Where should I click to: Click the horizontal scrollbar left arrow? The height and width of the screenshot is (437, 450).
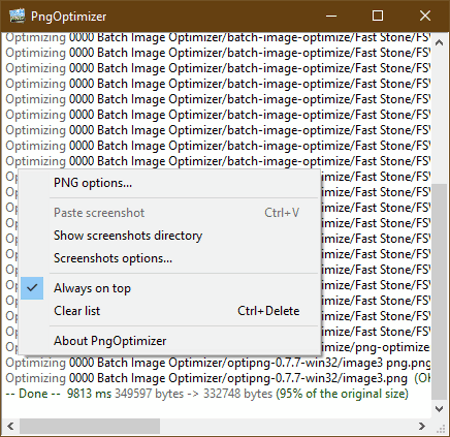10,426
